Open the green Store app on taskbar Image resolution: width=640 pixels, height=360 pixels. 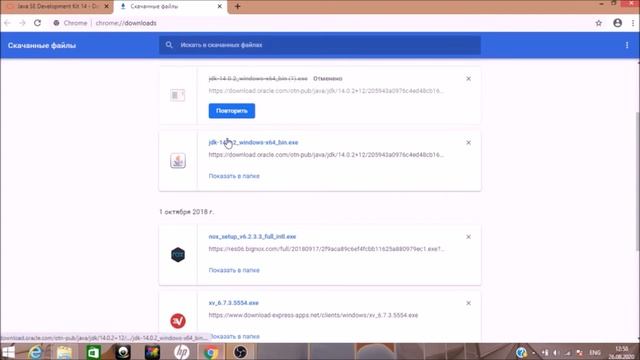[x=93, y=352]
